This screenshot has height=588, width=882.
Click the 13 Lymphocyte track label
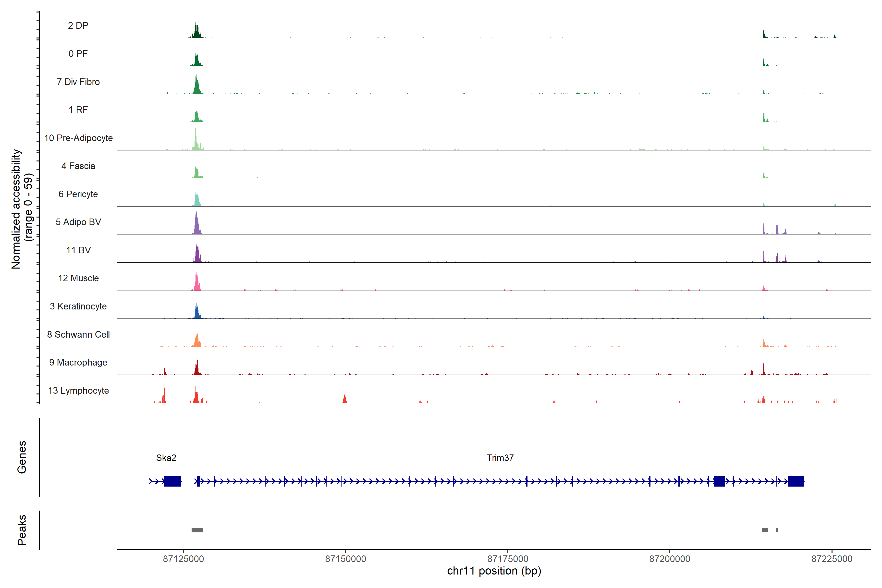coord(78,390)
